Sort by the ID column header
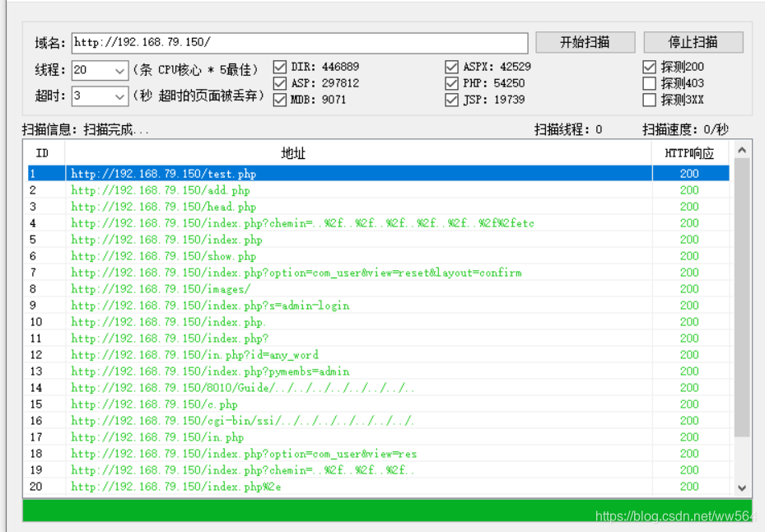This screenshot has width=765, height=532. point(44,153)
